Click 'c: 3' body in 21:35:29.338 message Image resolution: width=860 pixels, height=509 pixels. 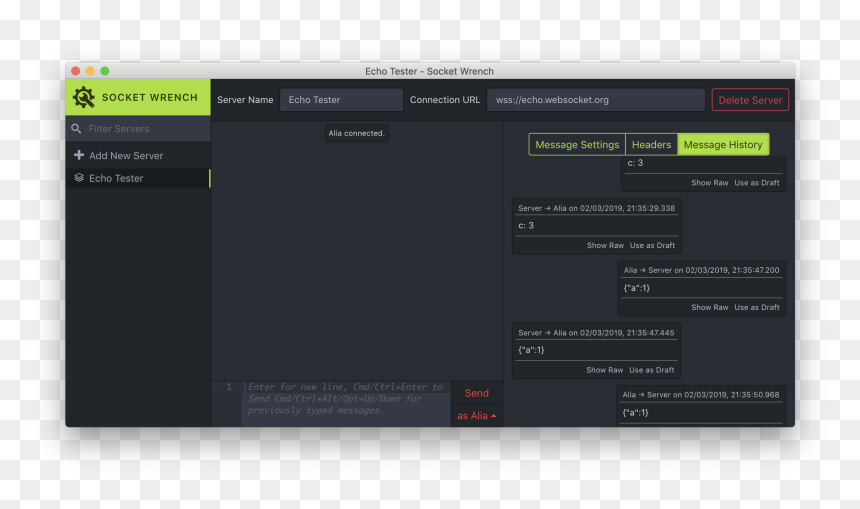pos(526,225)
